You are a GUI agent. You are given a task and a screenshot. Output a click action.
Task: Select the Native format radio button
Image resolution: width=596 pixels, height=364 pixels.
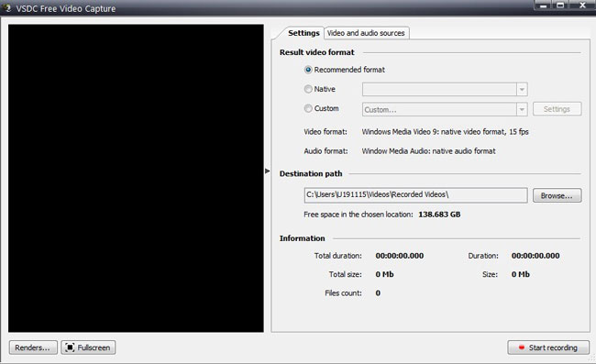tap(308, 89)
